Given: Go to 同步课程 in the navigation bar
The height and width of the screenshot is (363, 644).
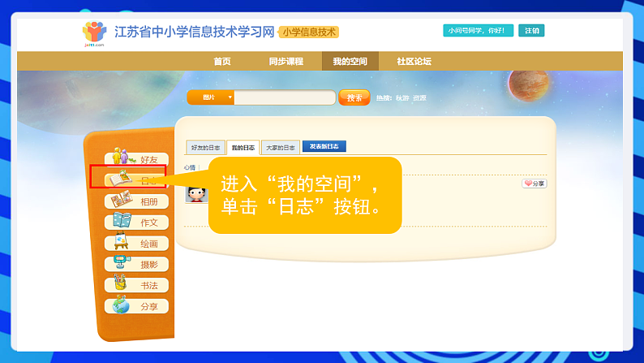Looking at the screenshot, I should tap(286, 61).
